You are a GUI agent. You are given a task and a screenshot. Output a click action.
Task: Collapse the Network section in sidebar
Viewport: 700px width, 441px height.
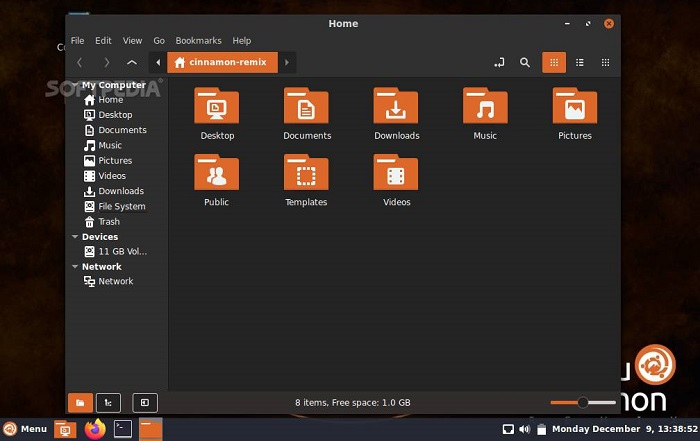[75, 267]
